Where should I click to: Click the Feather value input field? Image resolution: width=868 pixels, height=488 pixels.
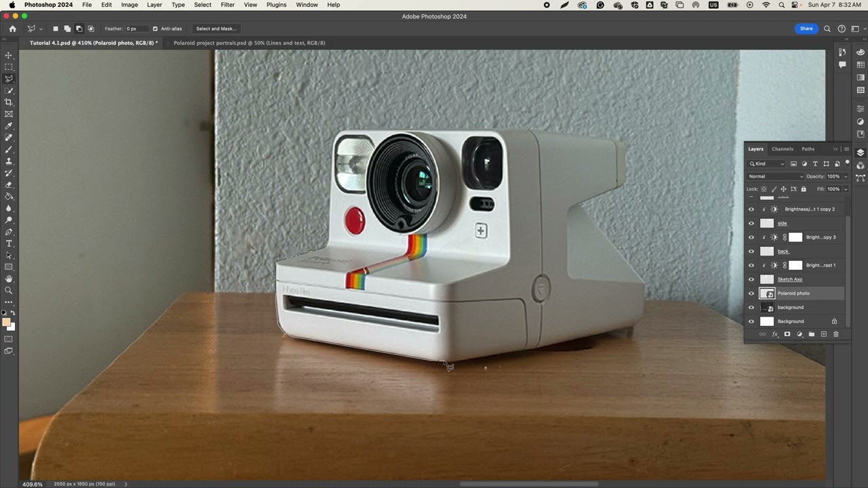coord(136,28)
